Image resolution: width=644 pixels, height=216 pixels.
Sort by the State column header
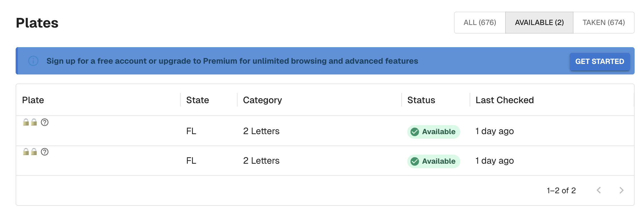(197, 100)
